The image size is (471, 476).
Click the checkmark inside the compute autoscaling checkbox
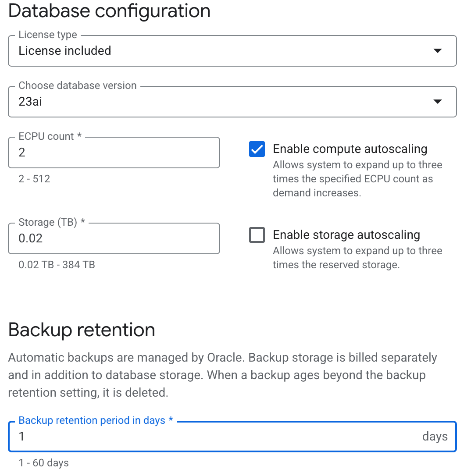(257, 149)
